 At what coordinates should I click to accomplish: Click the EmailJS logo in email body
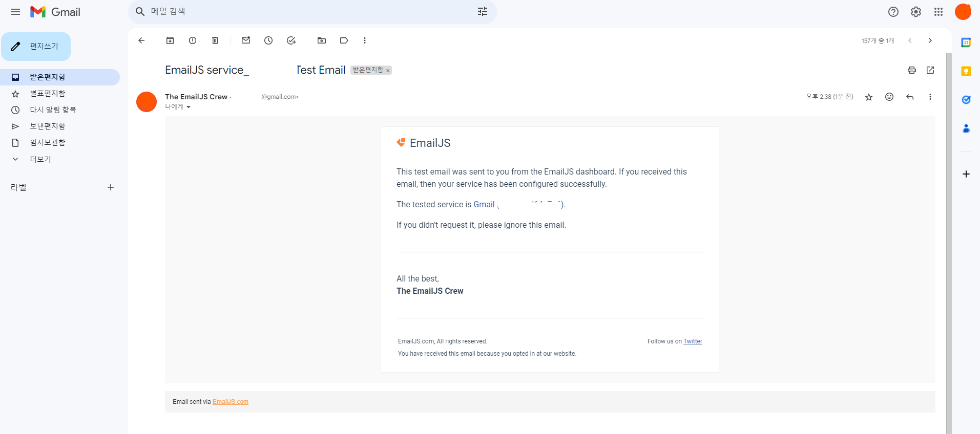[x=424, y=143]
